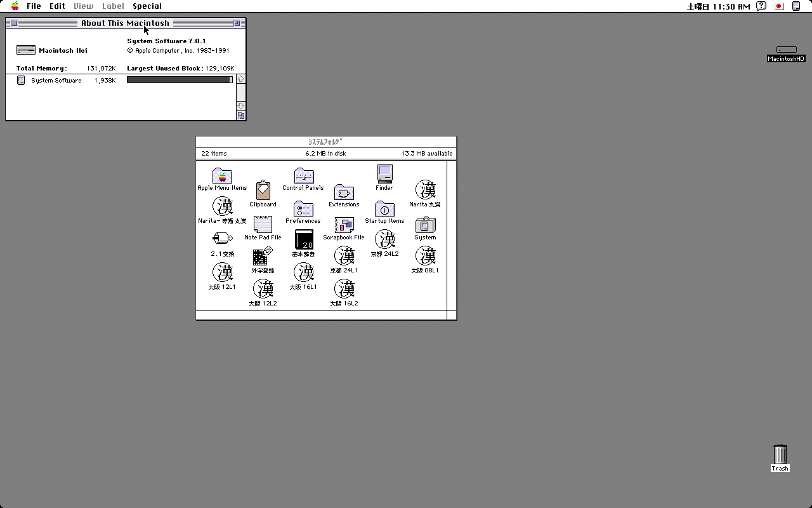Select the Note Pad File icon

click(x=263, y=224)
